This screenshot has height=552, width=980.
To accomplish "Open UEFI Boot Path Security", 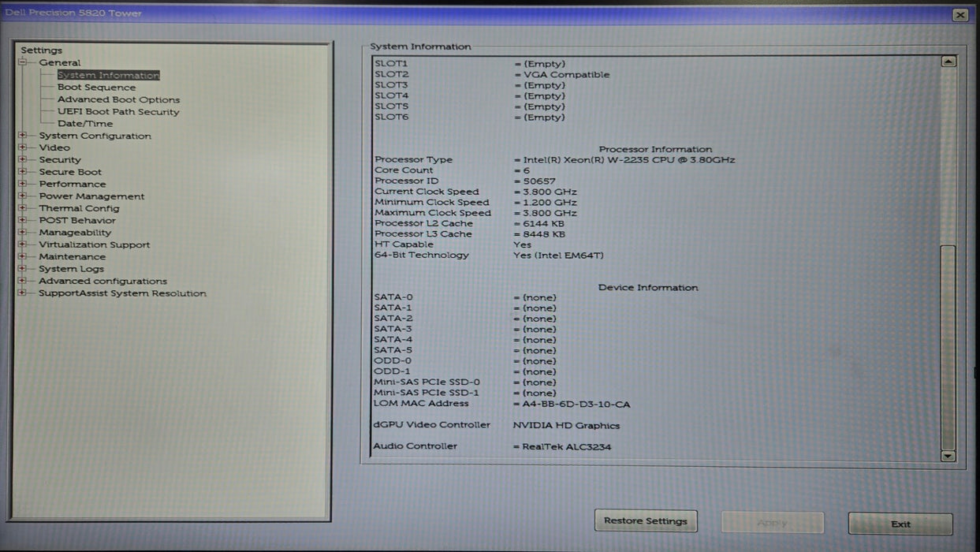I will coord(118,112).
